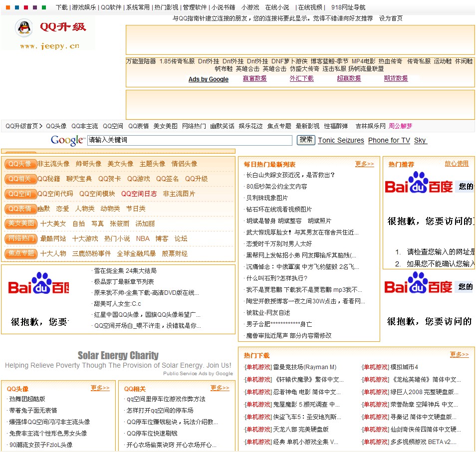Screen dimensions: 476x452
Task: Open the 设为首页 link
Action: coord(391,18)
